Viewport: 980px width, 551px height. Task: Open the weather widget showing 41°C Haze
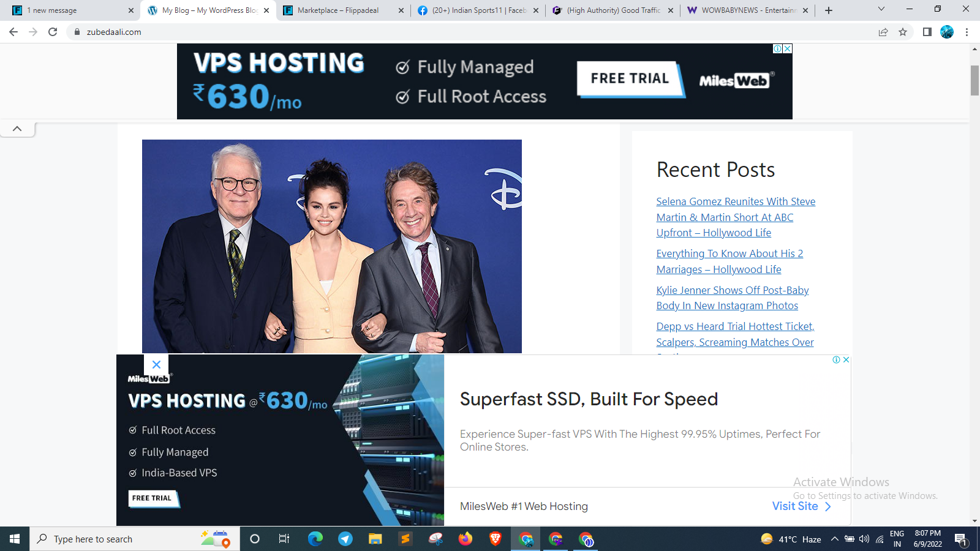[x=791, y=539]
